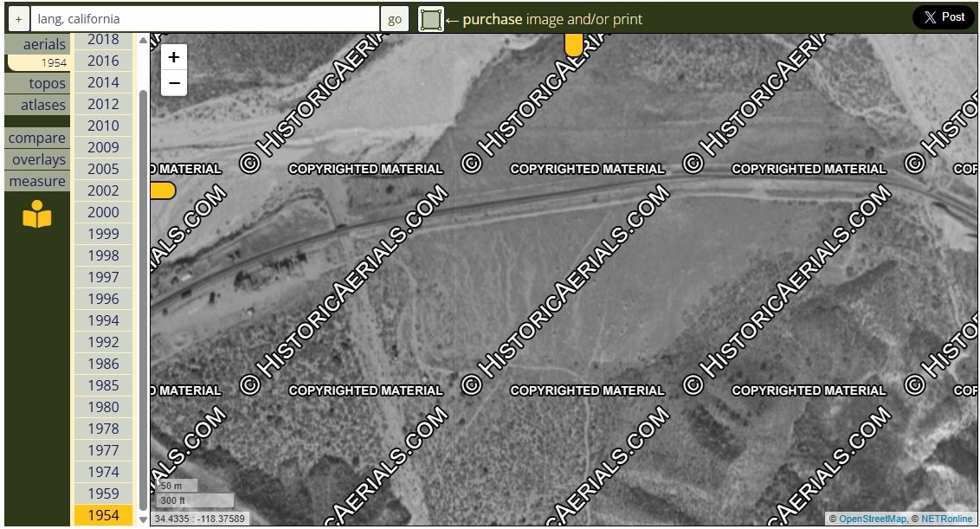
Task: Select the 1985 aerial year
Action: tap(103, 385)
